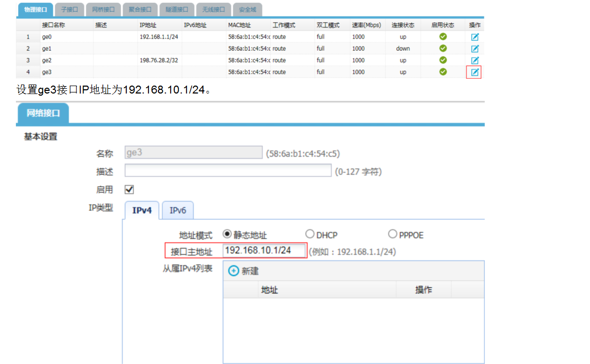Click the green enabled status icon for ge0
This screenshot has height=364, width=590.
point(443,36)
